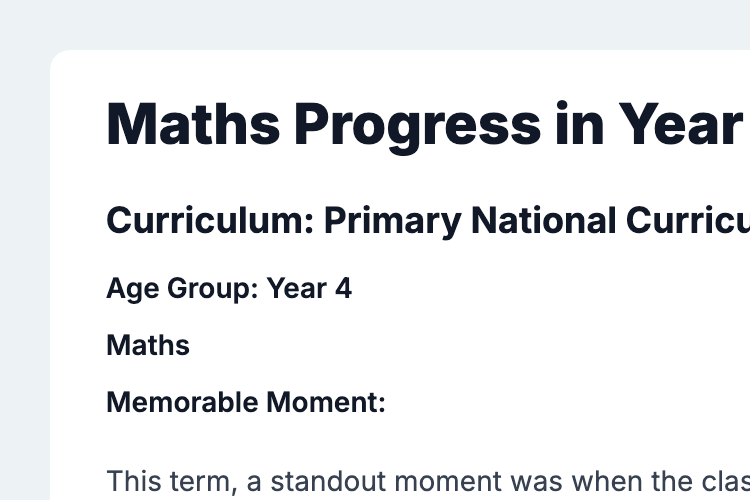The height and width of the screenshot is (500, 750).
Task: Click the "Age Group:" label
Action: (x=182, y=289)
